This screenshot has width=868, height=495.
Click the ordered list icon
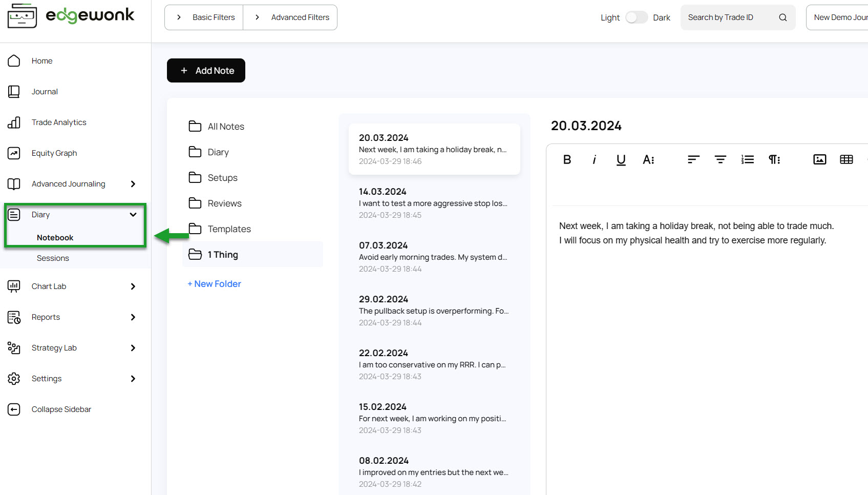tap(747, 160)
